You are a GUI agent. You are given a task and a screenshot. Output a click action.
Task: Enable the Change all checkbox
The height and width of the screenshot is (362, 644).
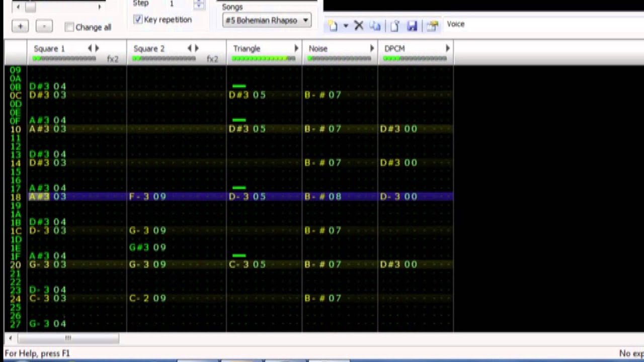pos(69,27)
